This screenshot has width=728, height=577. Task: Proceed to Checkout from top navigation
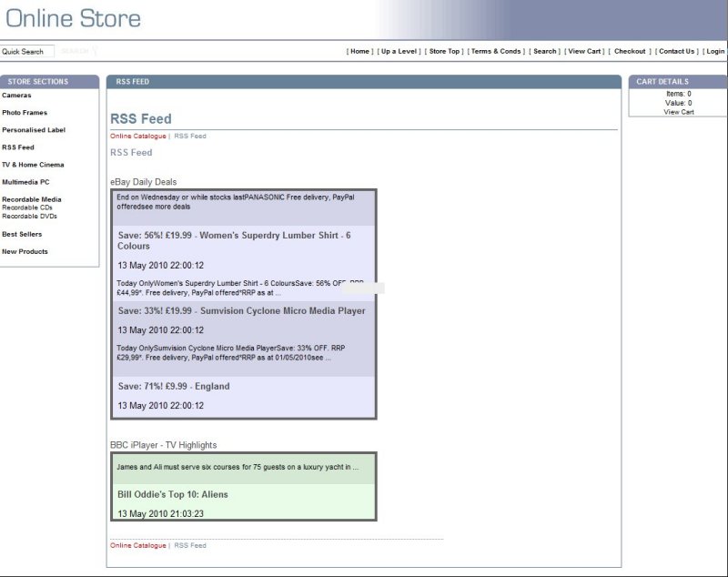tap(630, 52)
